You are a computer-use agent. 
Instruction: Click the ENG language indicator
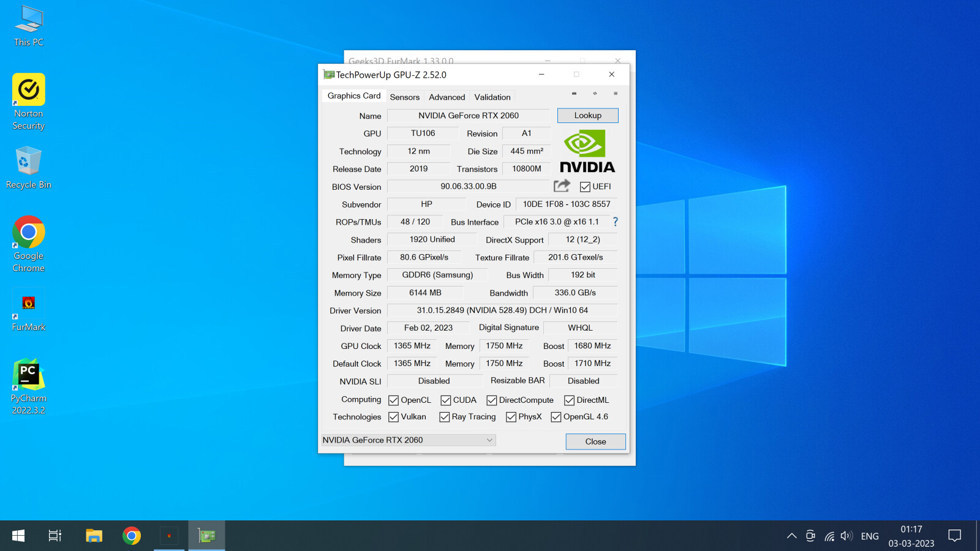(x=870, y=536)
